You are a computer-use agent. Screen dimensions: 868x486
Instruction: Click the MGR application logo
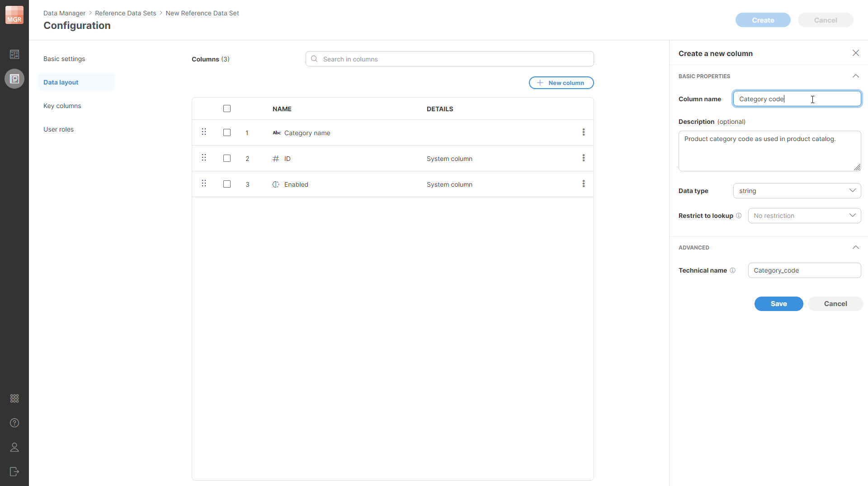[x=14, y=14]
